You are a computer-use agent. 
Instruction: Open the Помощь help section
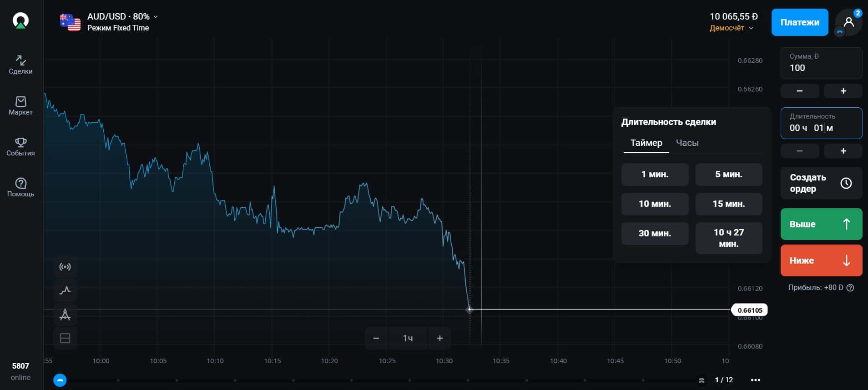pyautogui.click(x=20, y=187)
